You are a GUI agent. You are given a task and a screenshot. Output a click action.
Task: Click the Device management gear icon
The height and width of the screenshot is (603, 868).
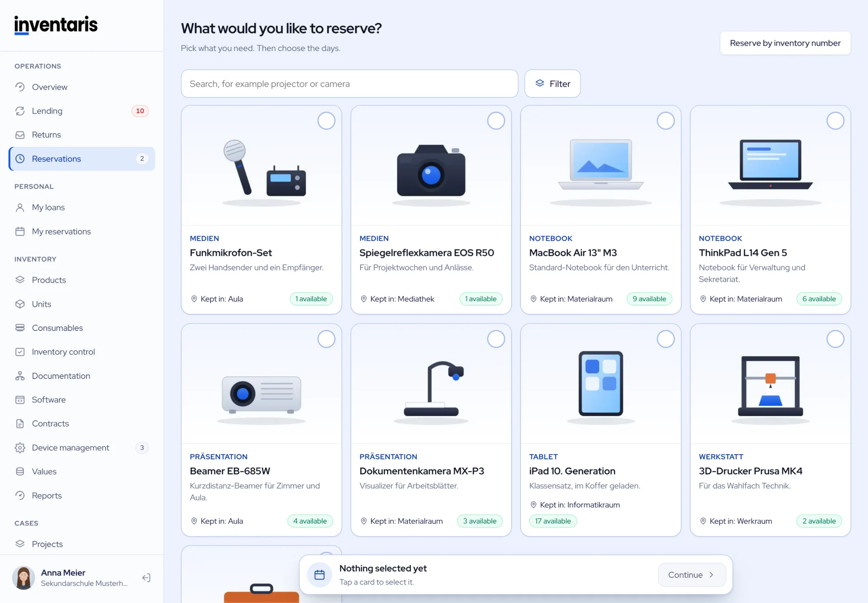(20, 447)
